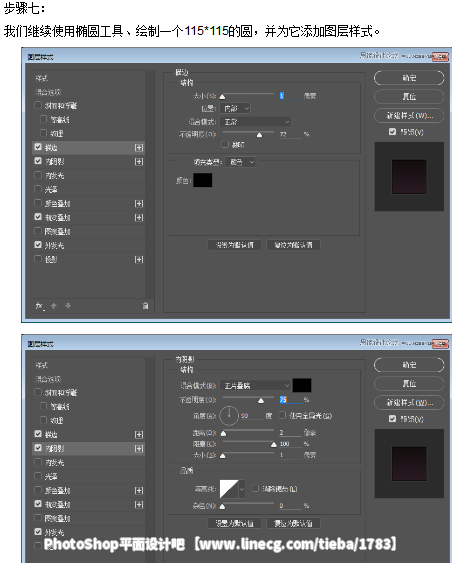Image resolution: width=452 pixels, height=563 pixels.
Task: Confirm with 确定 in Stroke dialog
Action: coord(409,78)
